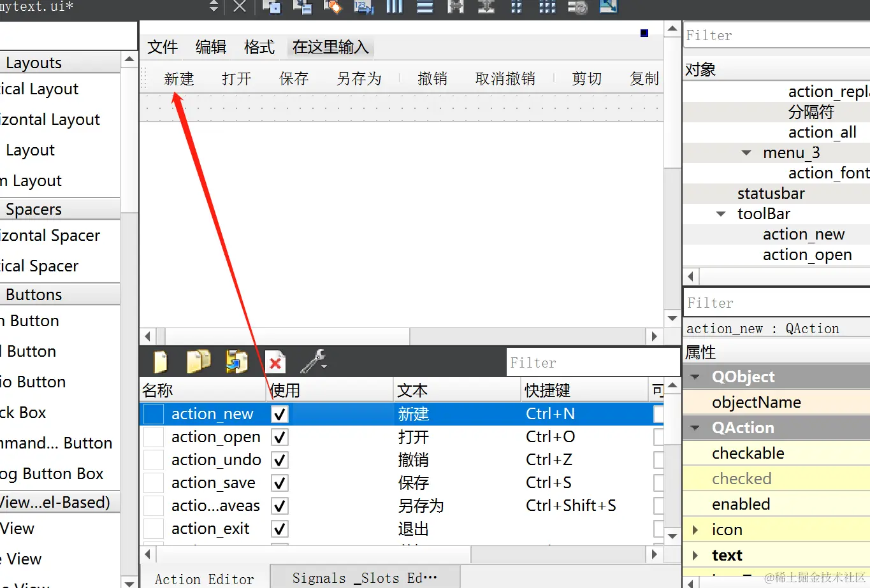The height and width of the screenshot is (588, 870).
Task: Apply Lay Out Vertically icon
Action: tap(425, 7)
